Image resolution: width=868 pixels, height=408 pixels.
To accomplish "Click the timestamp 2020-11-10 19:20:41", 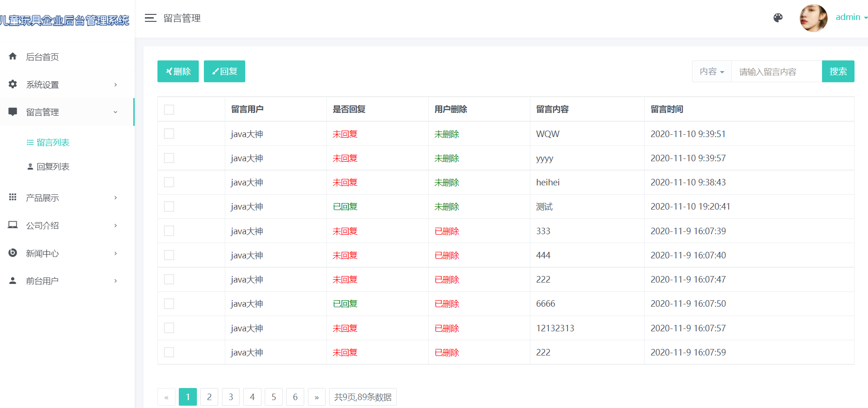I will coord(690,206).
